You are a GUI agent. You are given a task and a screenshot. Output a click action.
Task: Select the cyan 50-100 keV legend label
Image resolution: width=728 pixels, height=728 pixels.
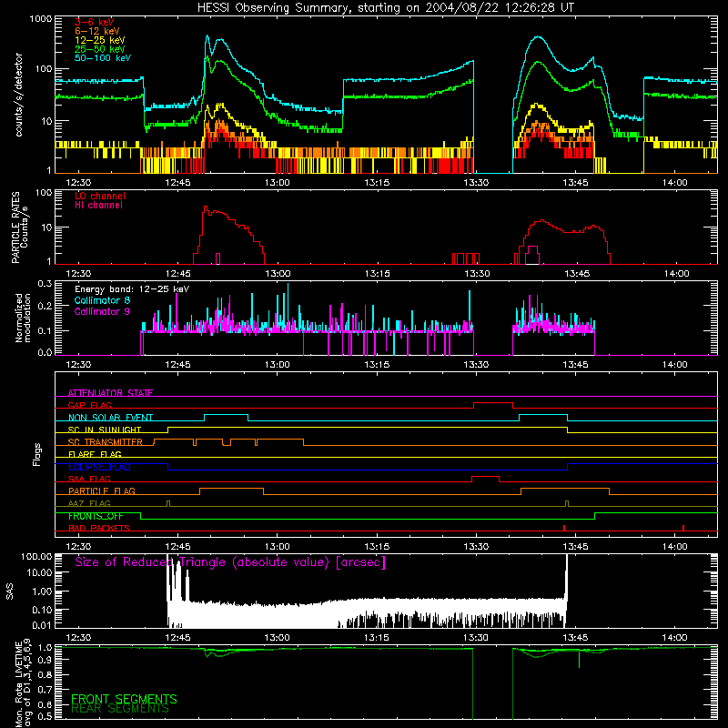103,58
